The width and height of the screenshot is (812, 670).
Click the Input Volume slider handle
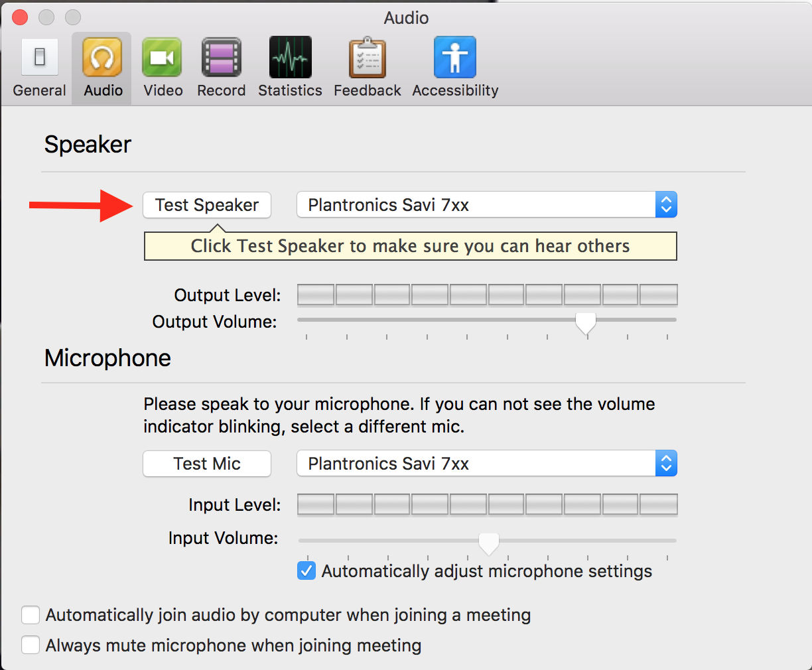point(489,543)
